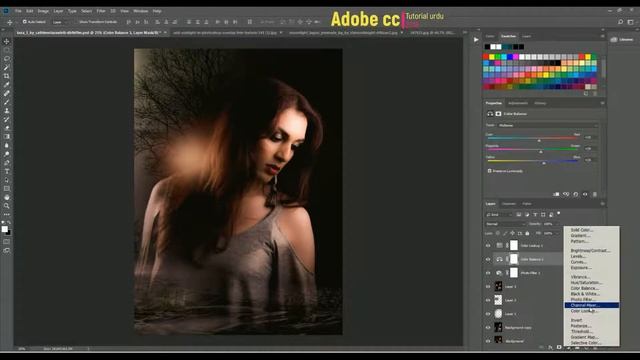
Task: Click the clip-to-layer icon in Properties panel
Action: (556, 194)
